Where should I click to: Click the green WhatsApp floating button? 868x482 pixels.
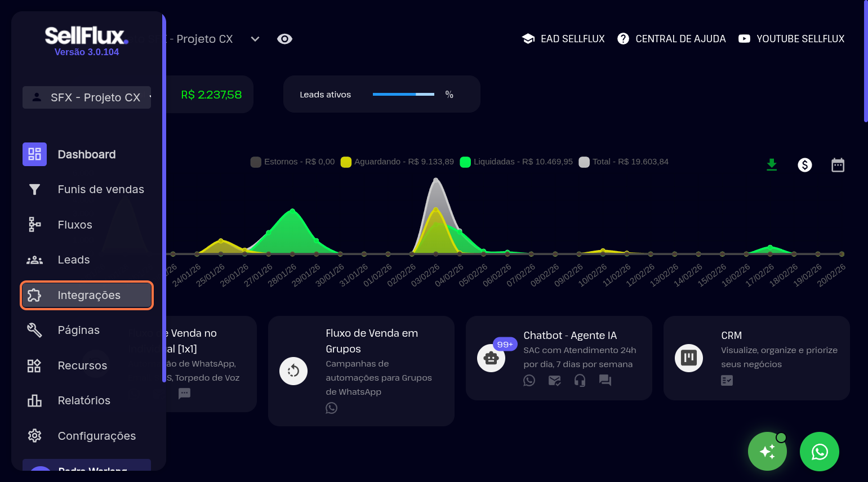(819, 452)
